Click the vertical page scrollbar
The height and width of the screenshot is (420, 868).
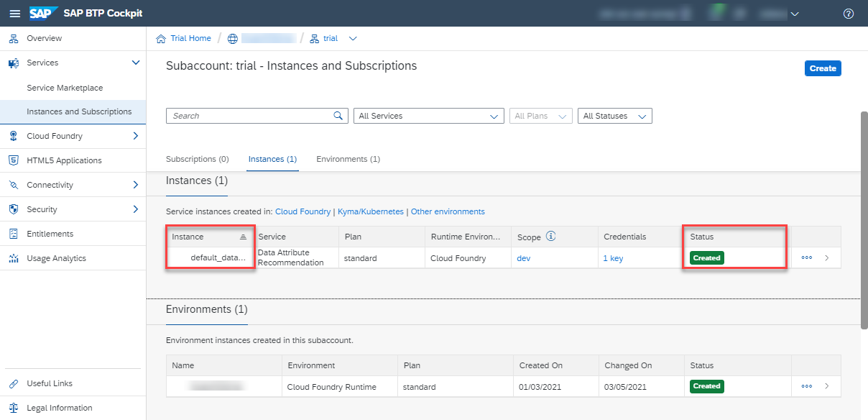[x=864, y=219]
